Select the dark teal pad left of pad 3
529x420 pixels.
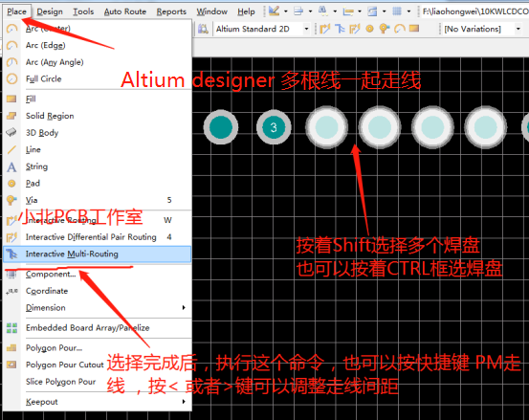tap(221, 127)
